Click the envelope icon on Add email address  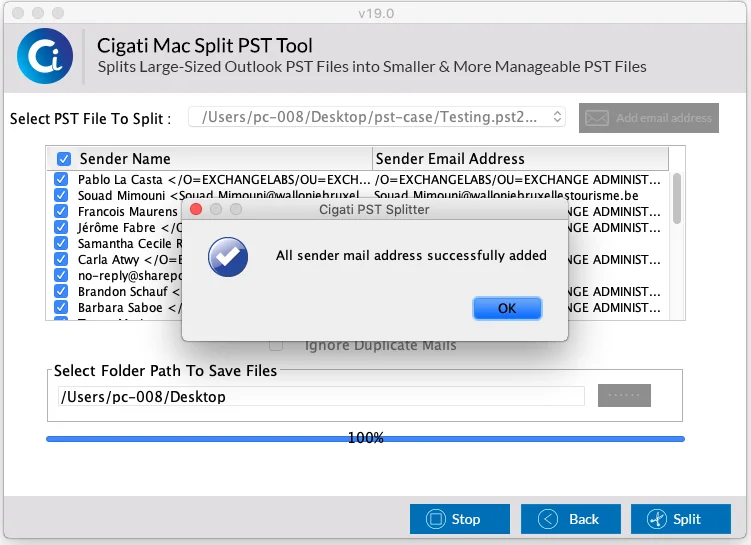[597, 118]
